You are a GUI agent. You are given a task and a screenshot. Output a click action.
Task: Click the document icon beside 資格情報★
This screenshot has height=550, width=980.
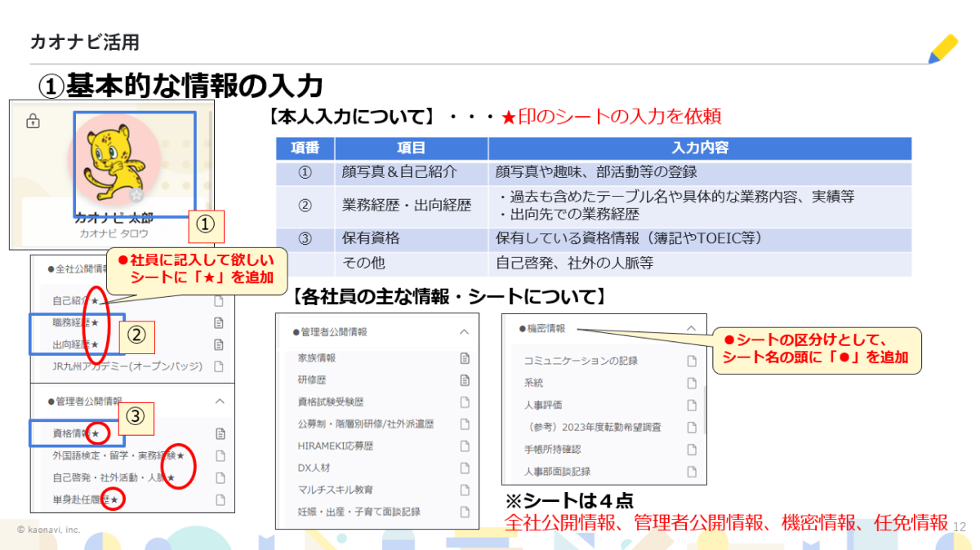click(x=219, y=433)
